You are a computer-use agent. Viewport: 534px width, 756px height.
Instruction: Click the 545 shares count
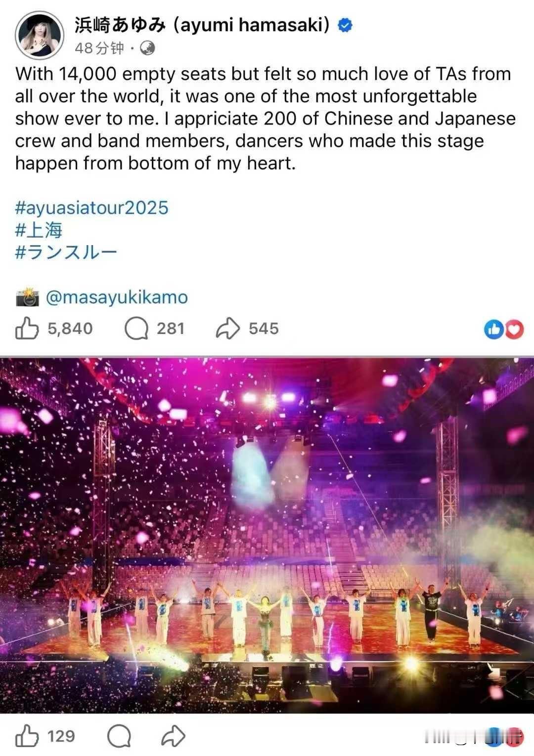pyautogui.click(x=264, y=329)
